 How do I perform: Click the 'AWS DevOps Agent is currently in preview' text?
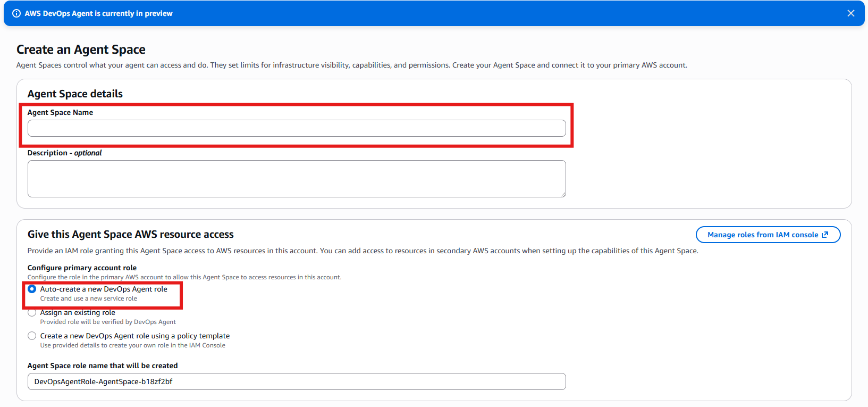(x=98, y=13)
